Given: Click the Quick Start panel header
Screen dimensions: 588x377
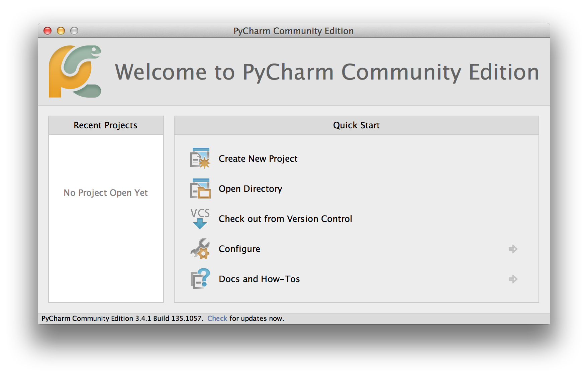Looking at the screenshot, I should pos(356,125).
